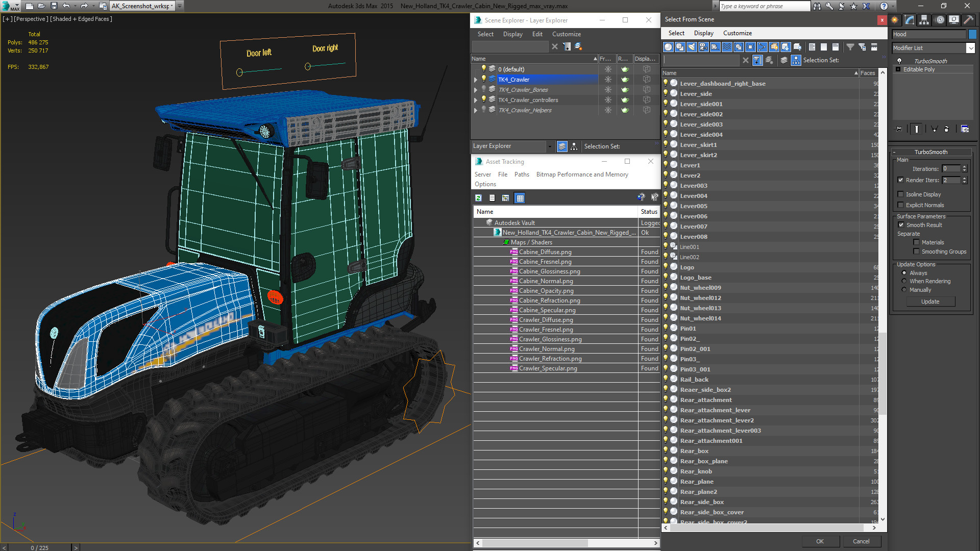The width and height of the screenshot is (980, 551).
Task: Switch Asset Tracking to Table View icon
Action: click(520, 198)
